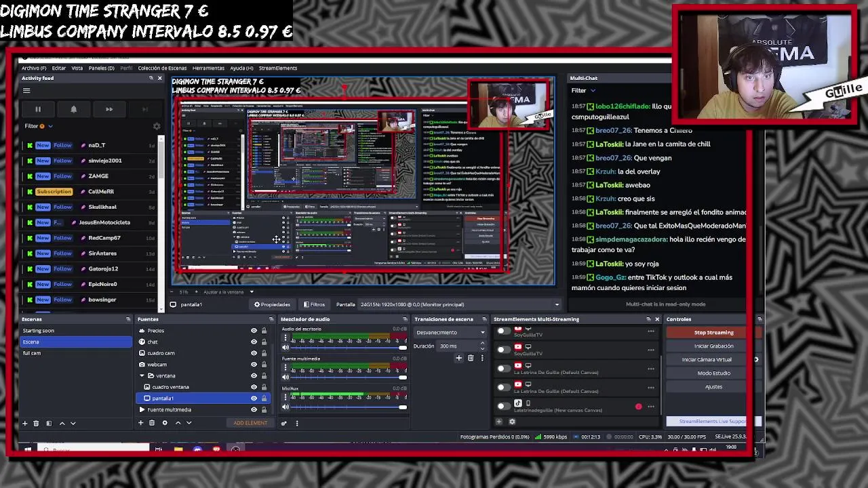This screenshot has height=488, width=868.
Task: Remove selected source with trash icon
Action: [x=152, y=423]
